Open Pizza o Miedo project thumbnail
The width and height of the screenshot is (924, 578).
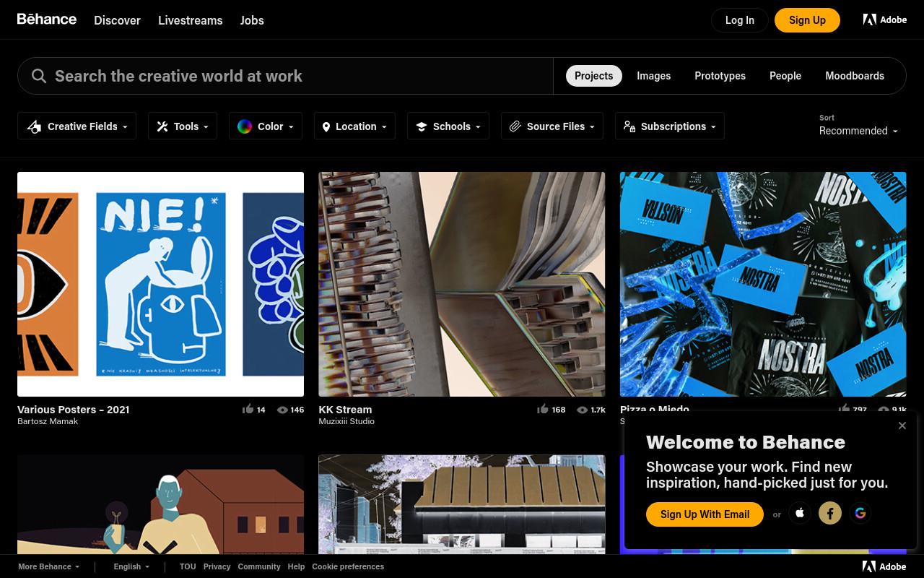(763, 284)
